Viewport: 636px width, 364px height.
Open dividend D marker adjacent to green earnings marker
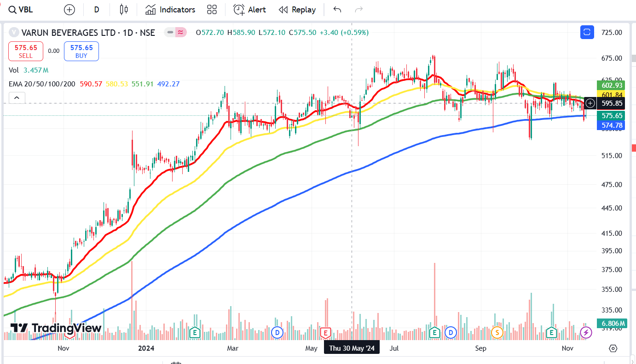450,332
